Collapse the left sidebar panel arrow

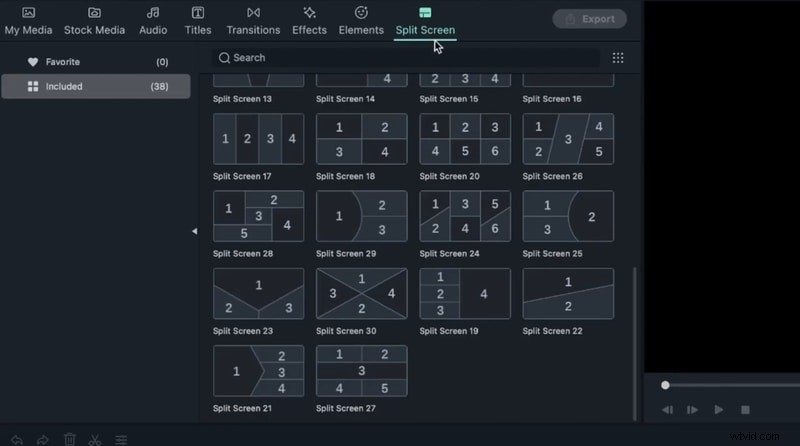(x=194, y=231)
